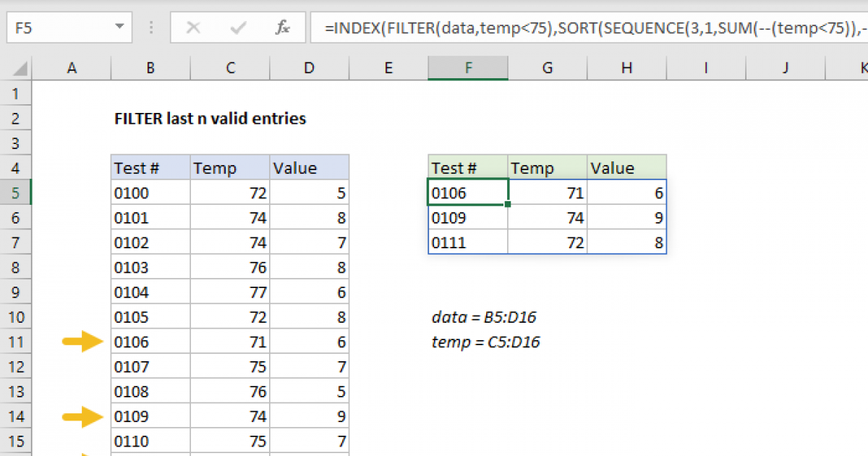868x456 pixels.
Task: Click the Insert Function (fx) icon
Action: (283, 28)
